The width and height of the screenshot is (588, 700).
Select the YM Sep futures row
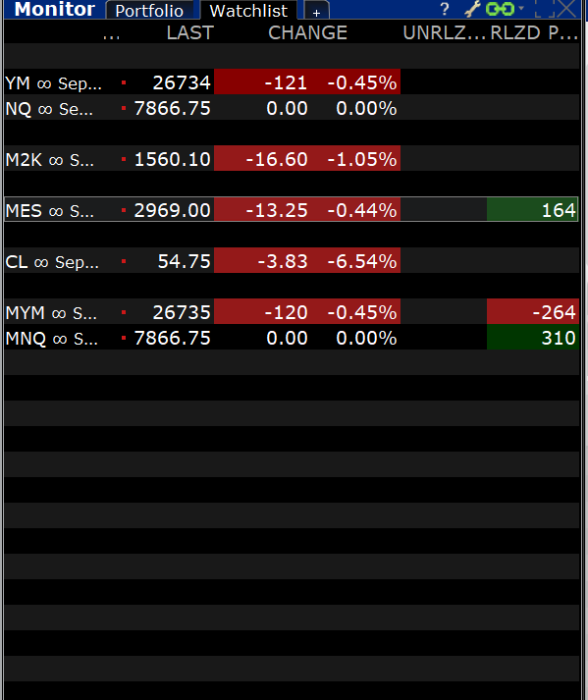(x=292, y=82)
